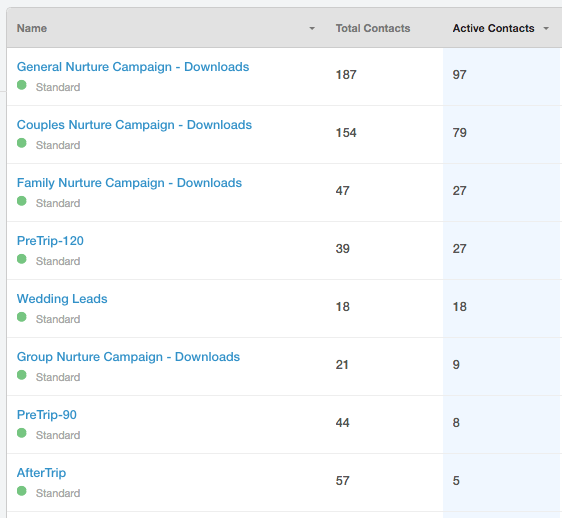
Task: Open the PreTrip-120 campaign
Action: click(x=50, y=241)
